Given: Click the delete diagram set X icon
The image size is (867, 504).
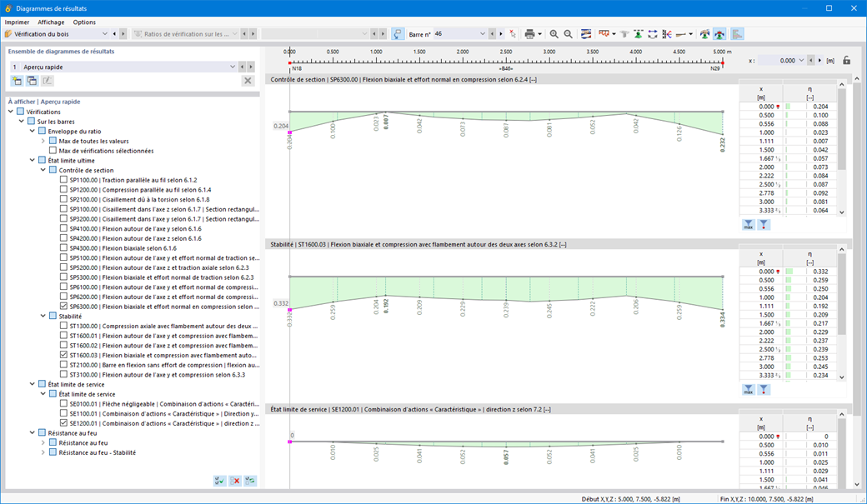Looking at the screenshot, I should coord(248,81).
